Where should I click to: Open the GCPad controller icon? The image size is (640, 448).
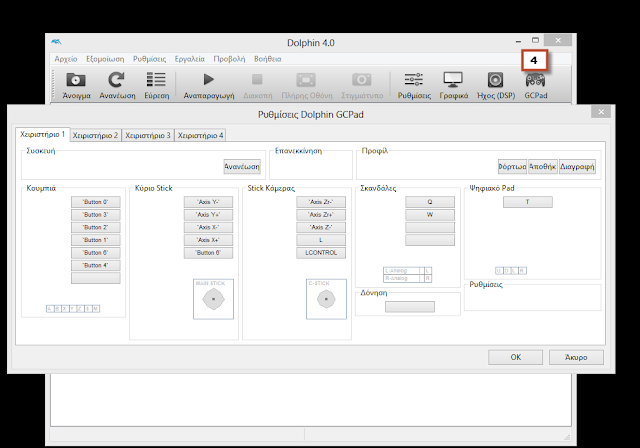[535, 80]
